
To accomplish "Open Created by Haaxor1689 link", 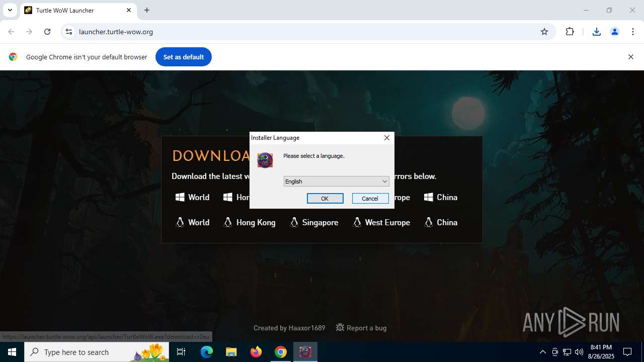I will tap(289, 328).
